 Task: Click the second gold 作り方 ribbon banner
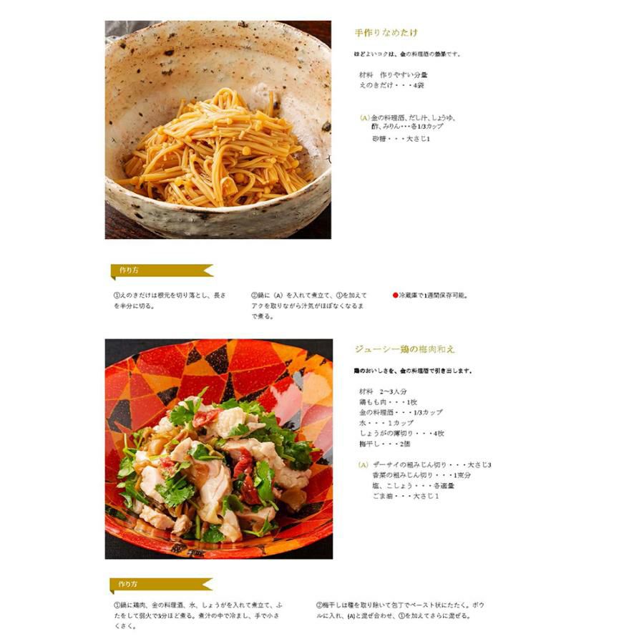[162, 585]
